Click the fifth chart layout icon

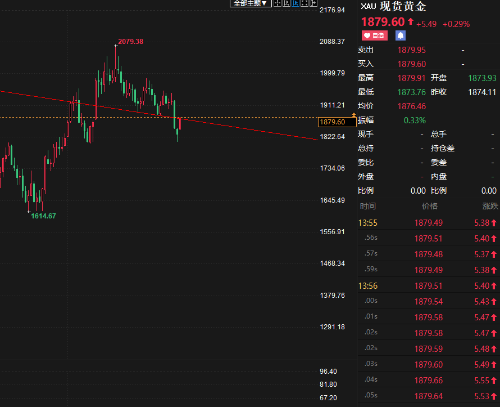(x=313, y=3)
